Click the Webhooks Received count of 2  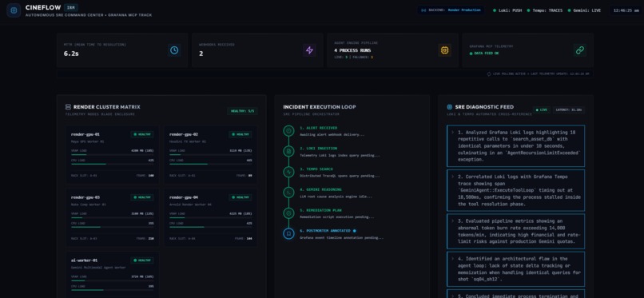coord(201,54)
